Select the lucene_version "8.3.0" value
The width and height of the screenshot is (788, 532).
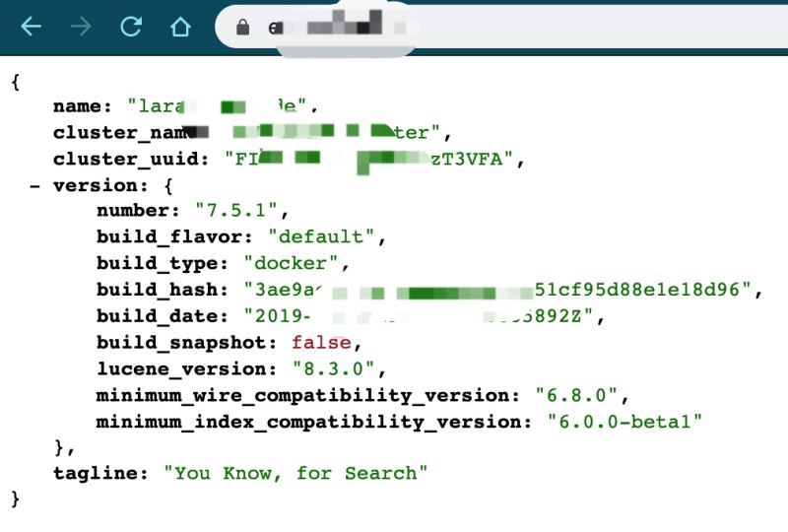(x=337, y=369)
